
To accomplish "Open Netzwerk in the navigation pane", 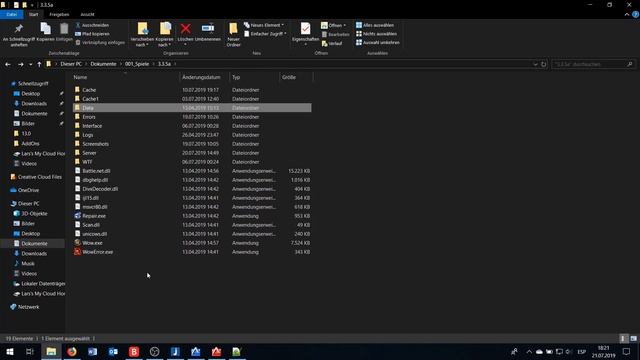I will (x=29, y=307).
